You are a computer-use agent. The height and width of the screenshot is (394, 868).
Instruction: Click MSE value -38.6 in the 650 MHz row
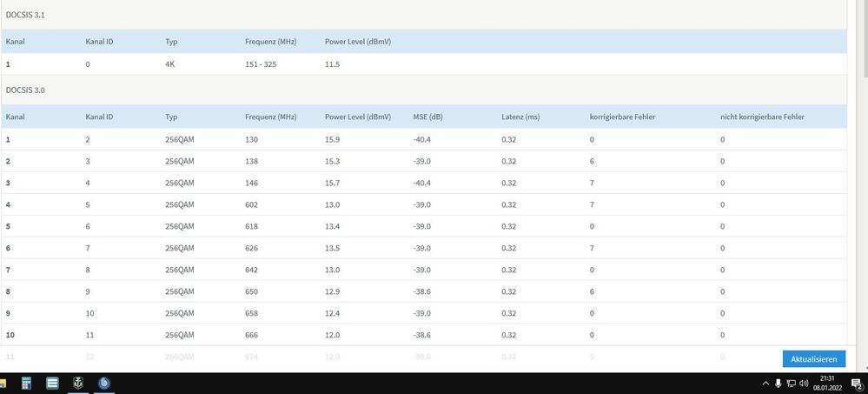(x=421, y=291)
